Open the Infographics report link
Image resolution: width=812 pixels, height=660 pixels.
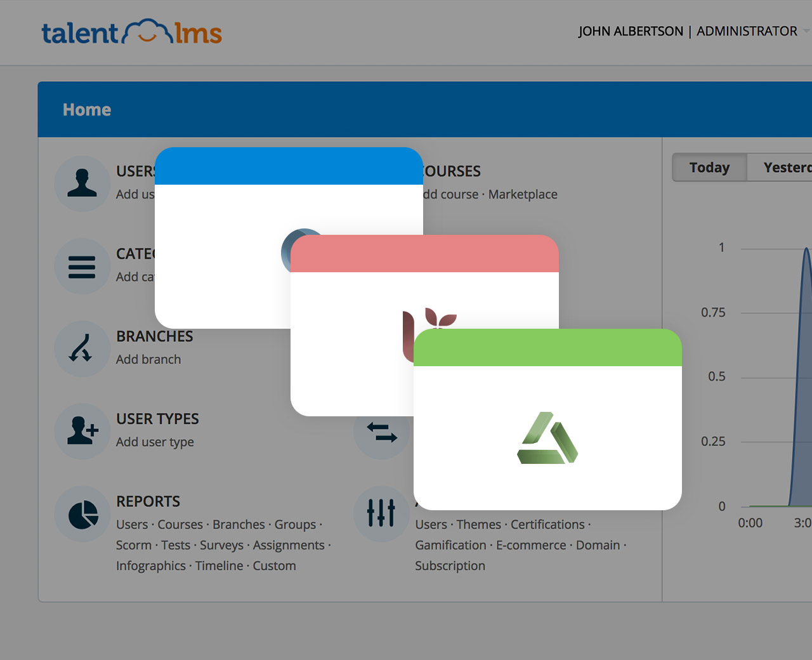coord(151,566)
